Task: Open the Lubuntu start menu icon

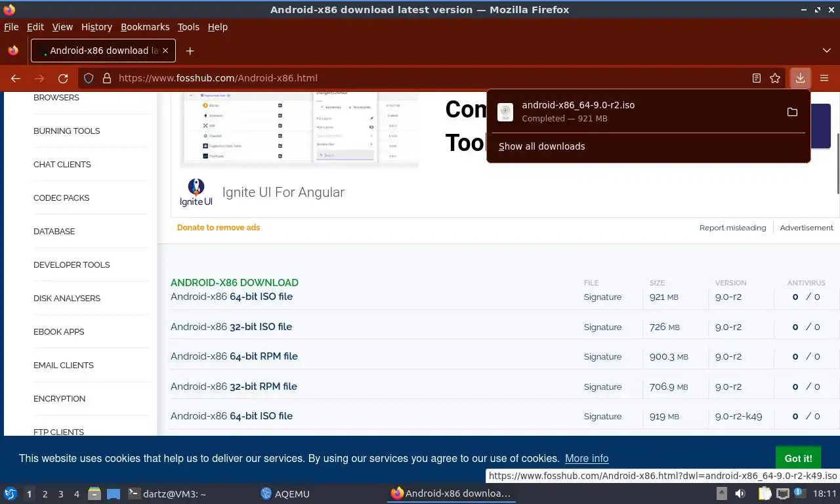Action: (x=10, y=493)
